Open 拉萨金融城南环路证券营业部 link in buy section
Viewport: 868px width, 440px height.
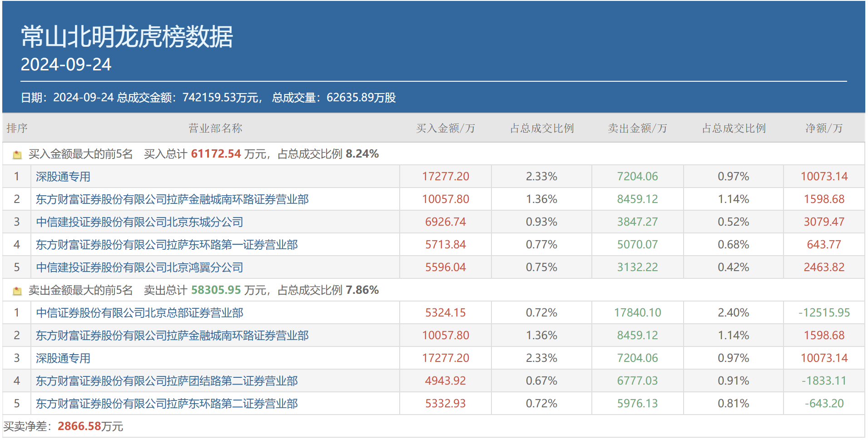172,199
